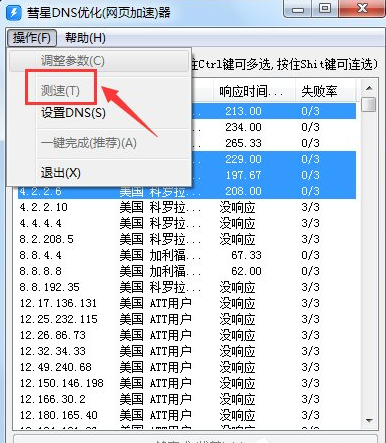Open the 操作(F) menu
Screen dimensions: 386x443
pos(32,38)
